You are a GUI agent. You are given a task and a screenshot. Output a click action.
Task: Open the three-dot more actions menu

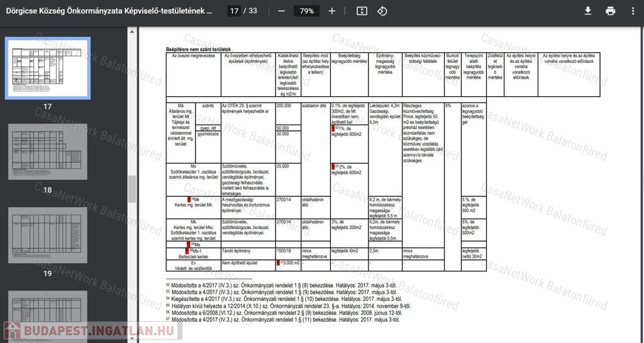633,11
